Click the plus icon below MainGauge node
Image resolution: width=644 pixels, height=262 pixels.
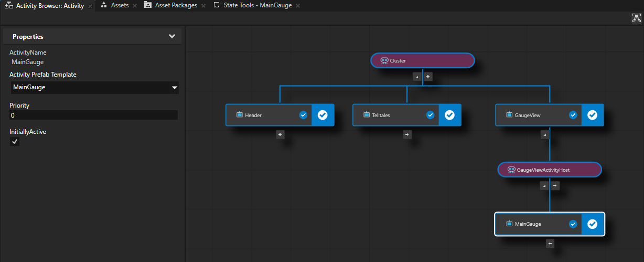pyautogui.click(x=550, y=243)
